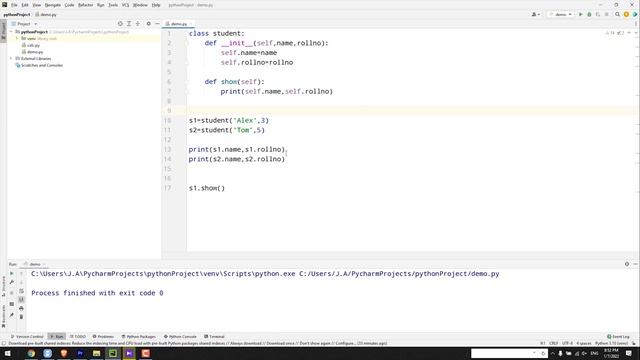The image size is (640, 360).
Task: Click the editor warnings inspection indicator
Action: (x=615, y=33)
